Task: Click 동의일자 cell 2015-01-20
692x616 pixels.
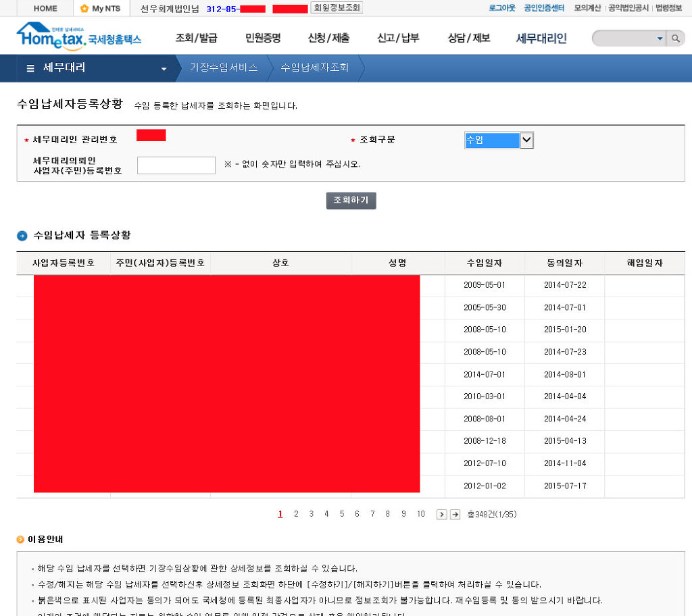Action: [565, 330]
